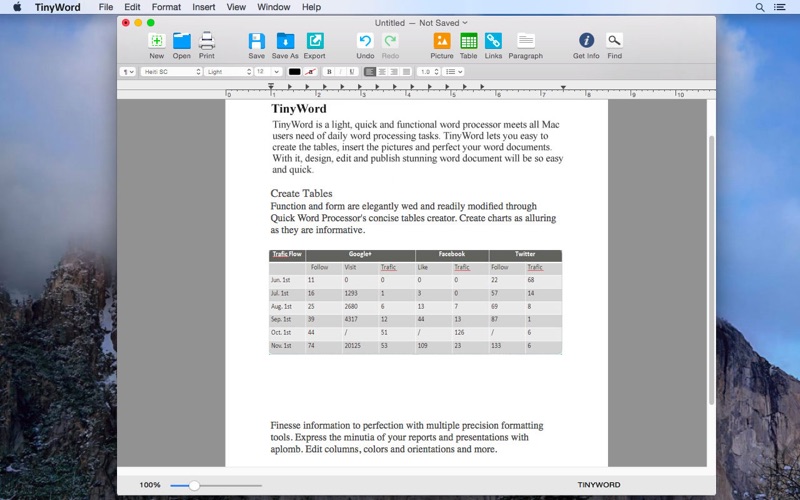The width and height of the screenshot is (800, 500).
Task: Insert a Picture from the toolbar
Action: click(x=442, y=41)
